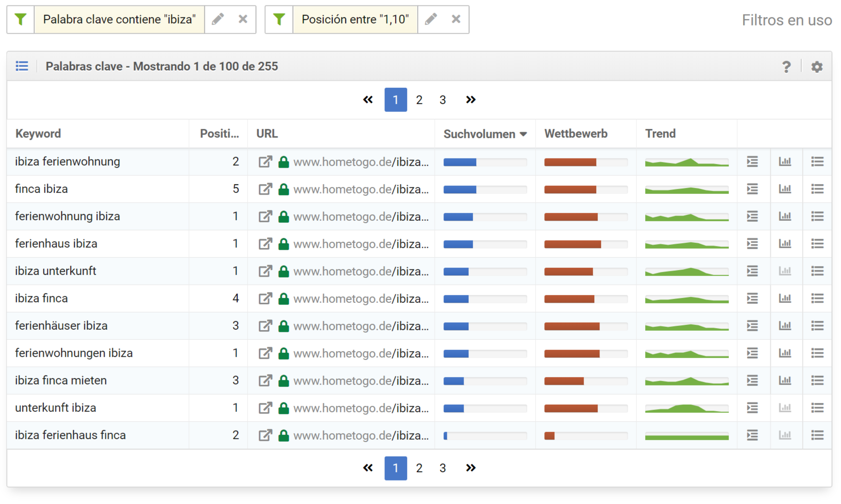Open the hometogo.de URL for 'unterkunft ibiza'
Viewport: 841px width, 504px height.
point(361,408)
